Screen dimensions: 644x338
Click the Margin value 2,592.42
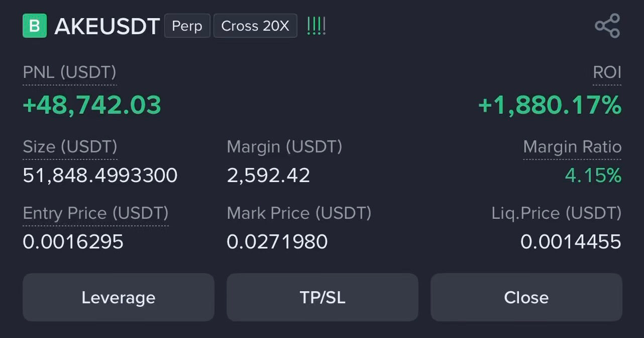(269, 176)
